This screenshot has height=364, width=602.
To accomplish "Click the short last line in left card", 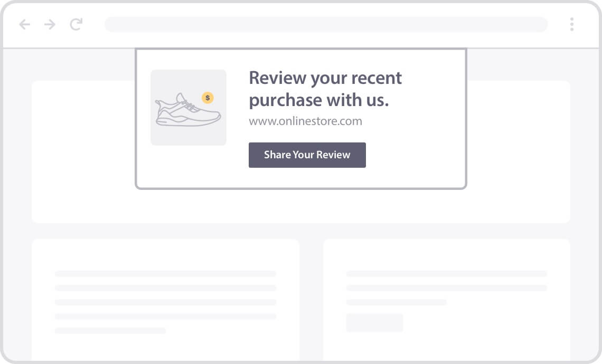I will click(x=110, y=331).
